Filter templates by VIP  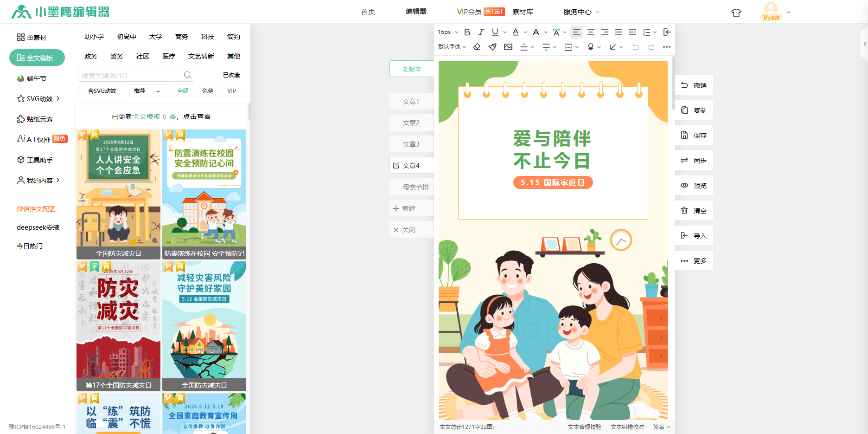click(231, 91)
